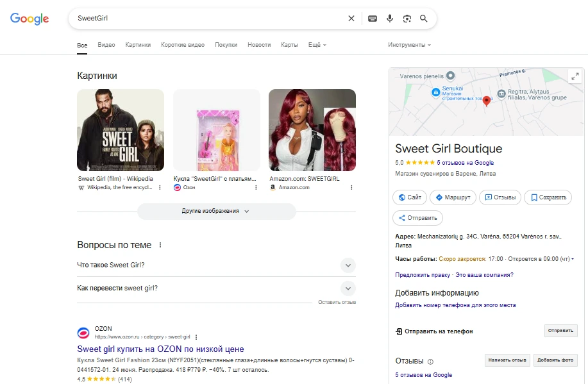Click the Сохранить button
The height and width of the screenshot is (384, 588).
tap(548, 197)
